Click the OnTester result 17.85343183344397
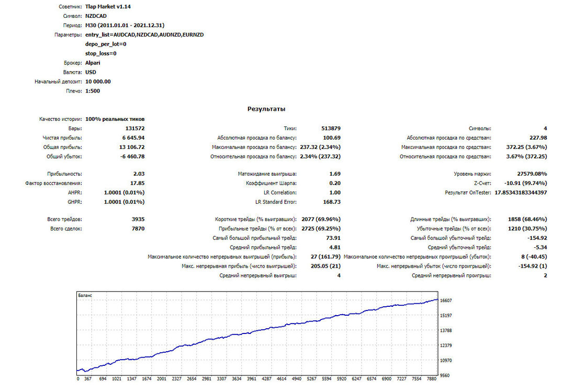 (x=521, y=192)
